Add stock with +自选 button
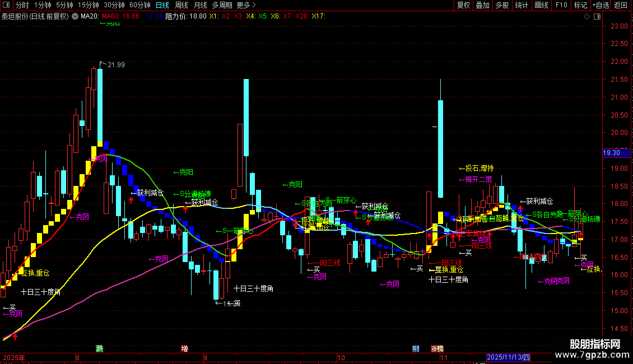Screen dimensions: 633x364 pos(601,5)
